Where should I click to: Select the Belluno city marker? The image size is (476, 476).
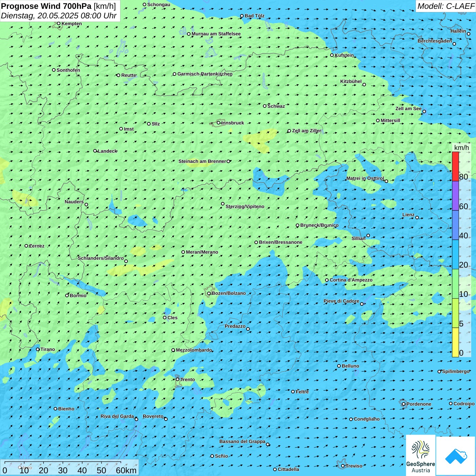pos(339,366)
